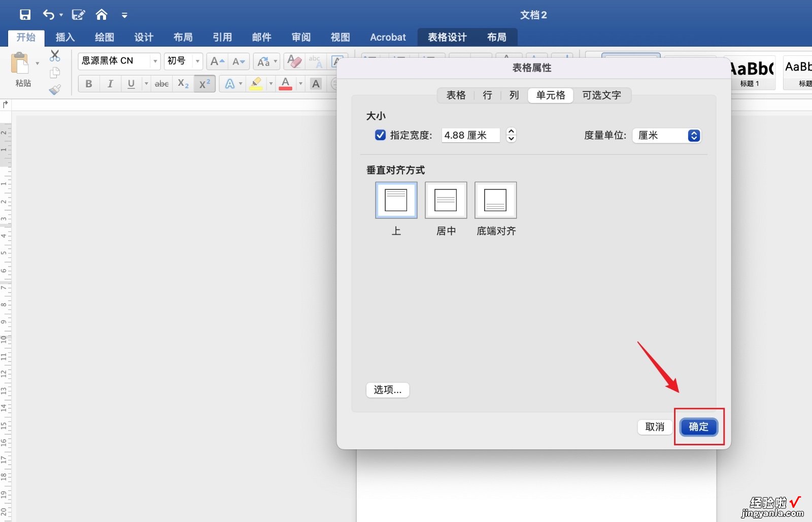This screenshot has height=522, width=812.
Task: Click the yellow text highlight color icon
Action: tap(256, 84)
